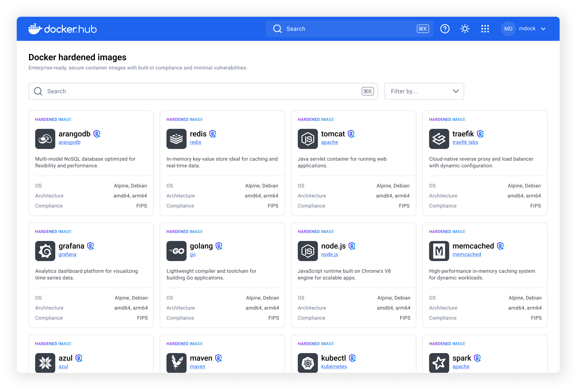Image resolution: width=579 pixels, height=392 pixels.
Task: Click the golang Go logo icon
Action: [176, 251]
